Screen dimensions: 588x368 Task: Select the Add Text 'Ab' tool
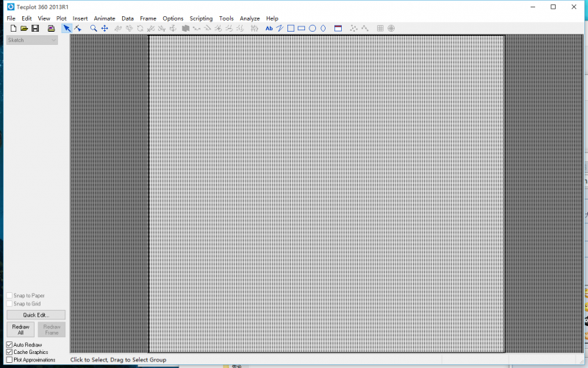point(269,28)
